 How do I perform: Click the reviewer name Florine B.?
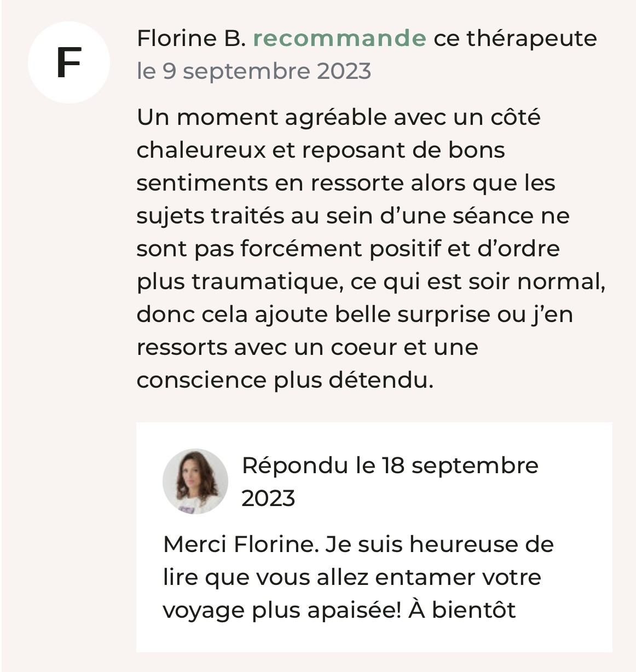(x=191, y=38)
